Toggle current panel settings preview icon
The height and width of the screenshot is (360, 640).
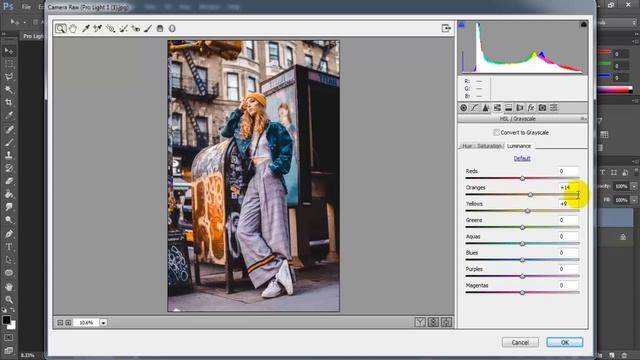pyautogui.click(x=447, y=322)
